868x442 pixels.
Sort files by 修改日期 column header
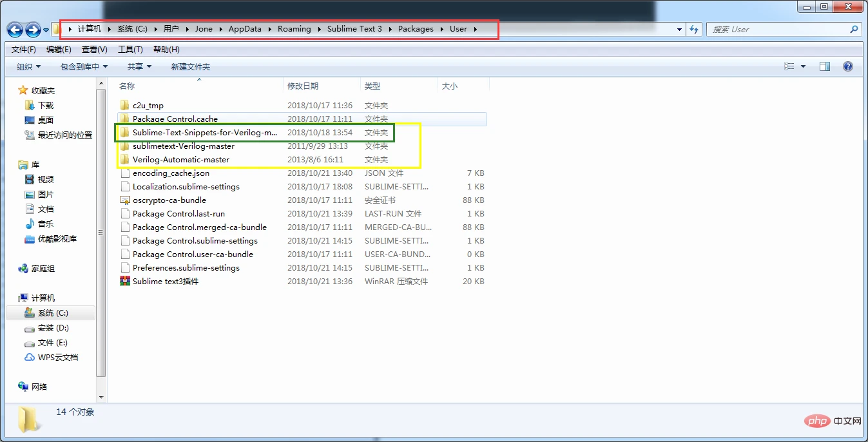click(x=303, y=86)
